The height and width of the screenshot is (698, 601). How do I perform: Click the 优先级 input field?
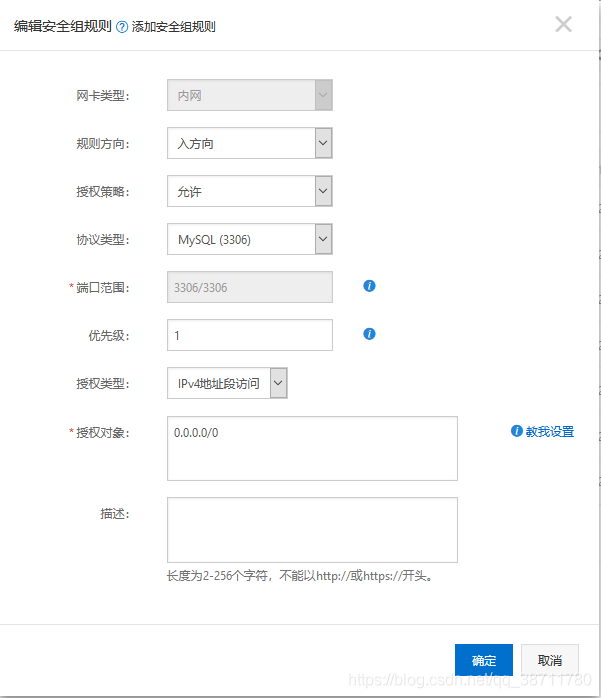pyautogui.click(x=250, y=335)
